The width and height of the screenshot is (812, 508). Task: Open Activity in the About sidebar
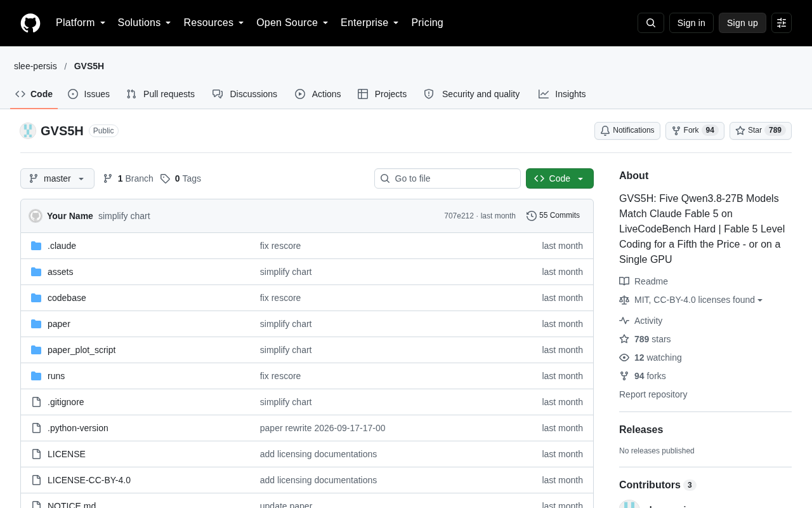pyautogui.click(x=641, y=321)
